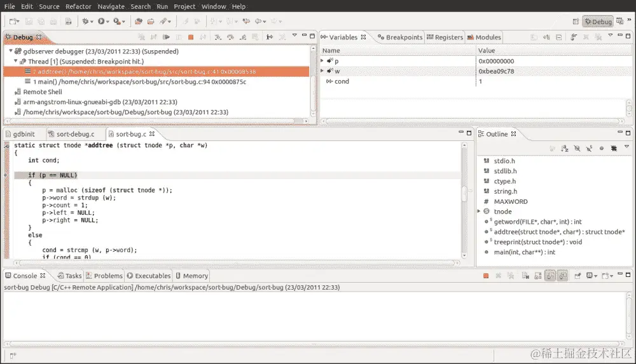Toggle Hide Non-Public Members dot icon in Outline
636x364 pixels.
pyautogui.click(x=602, y=149)
